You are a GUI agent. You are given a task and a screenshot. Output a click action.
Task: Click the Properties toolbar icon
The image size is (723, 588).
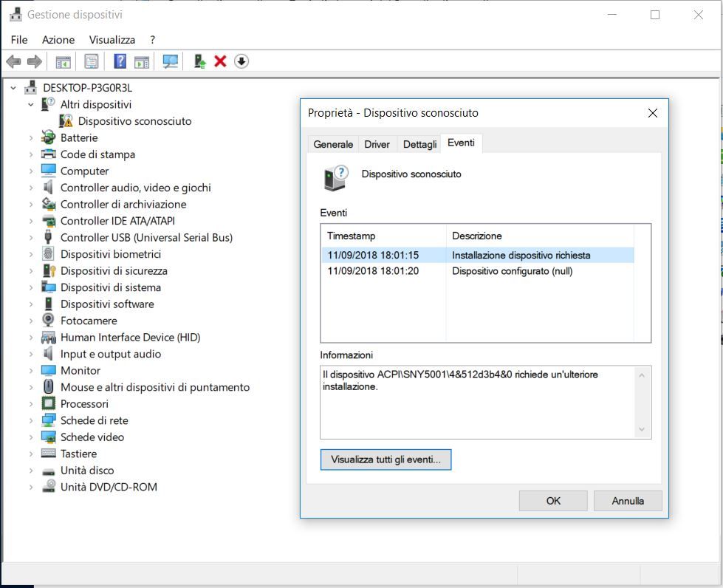(x=91, y=61)
